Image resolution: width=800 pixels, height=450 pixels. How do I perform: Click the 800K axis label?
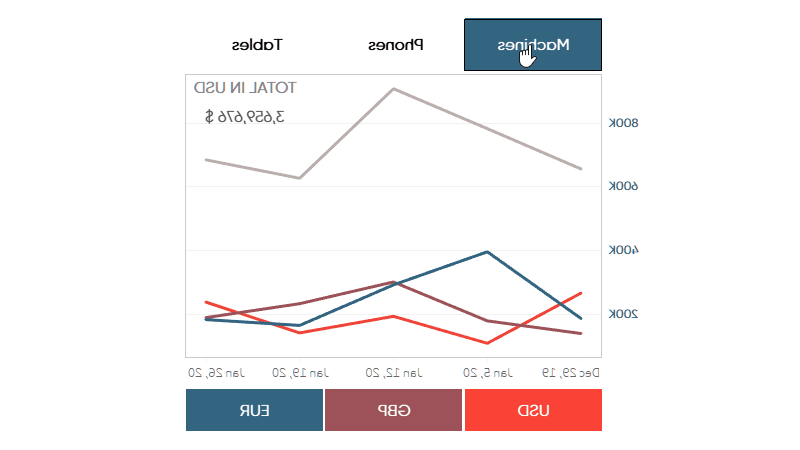622,123
